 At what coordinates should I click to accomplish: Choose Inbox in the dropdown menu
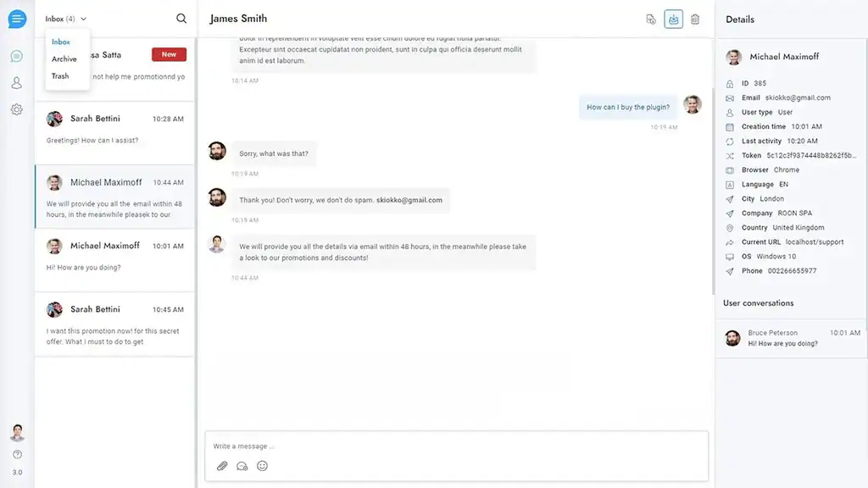pyautogui.click(x=61, y=42)
